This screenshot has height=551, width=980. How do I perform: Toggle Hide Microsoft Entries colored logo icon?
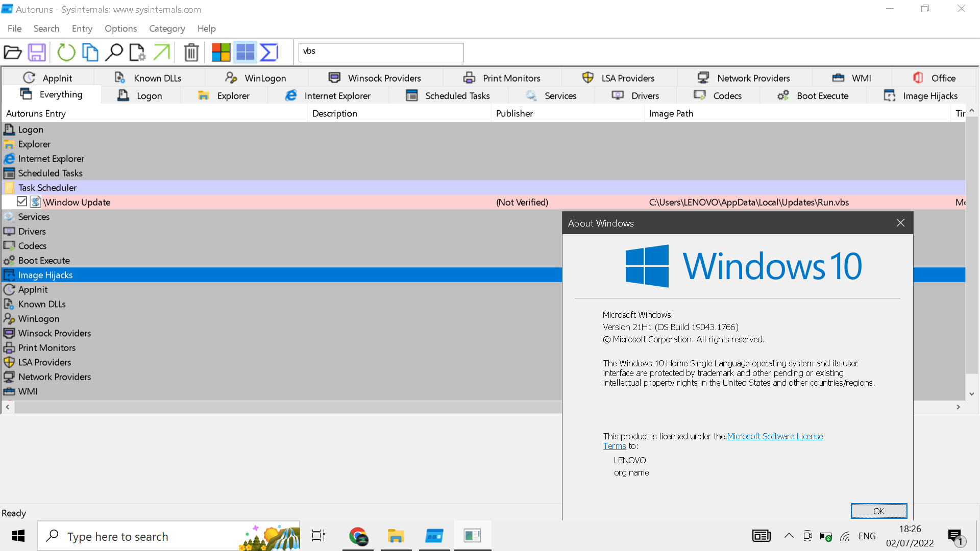(221, 52)
